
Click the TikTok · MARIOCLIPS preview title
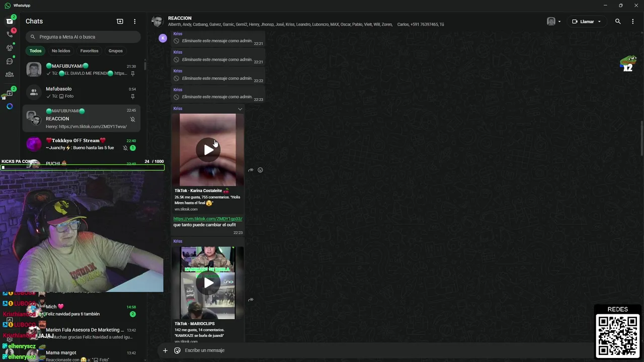point(194,324)
